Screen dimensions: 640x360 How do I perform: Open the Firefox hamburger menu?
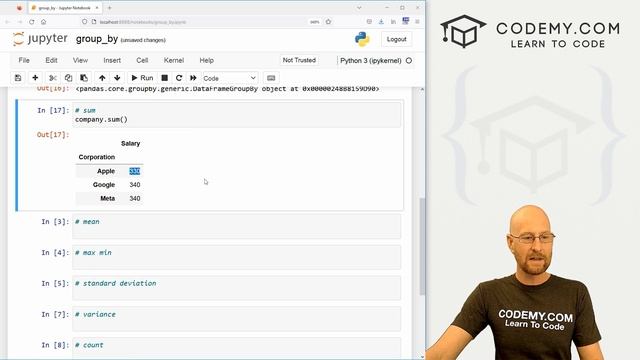[x=417, y=22]
